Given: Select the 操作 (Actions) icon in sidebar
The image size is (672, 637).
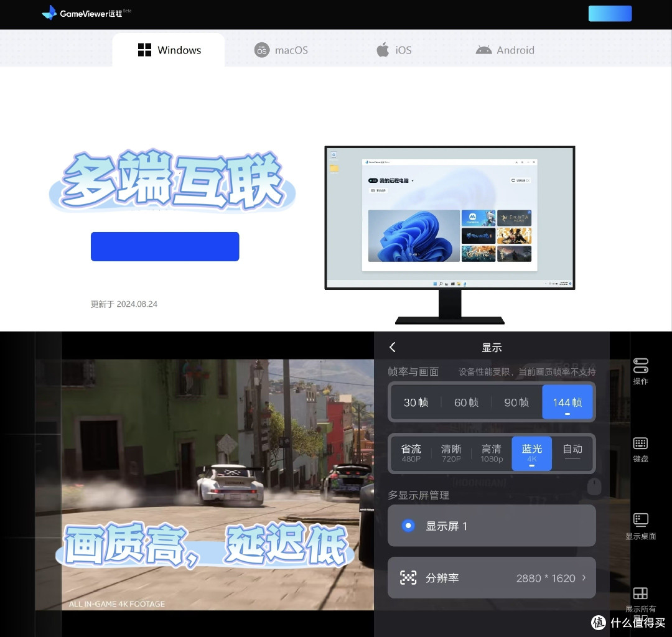Looking at the screenshot, I should click(640, 365).
